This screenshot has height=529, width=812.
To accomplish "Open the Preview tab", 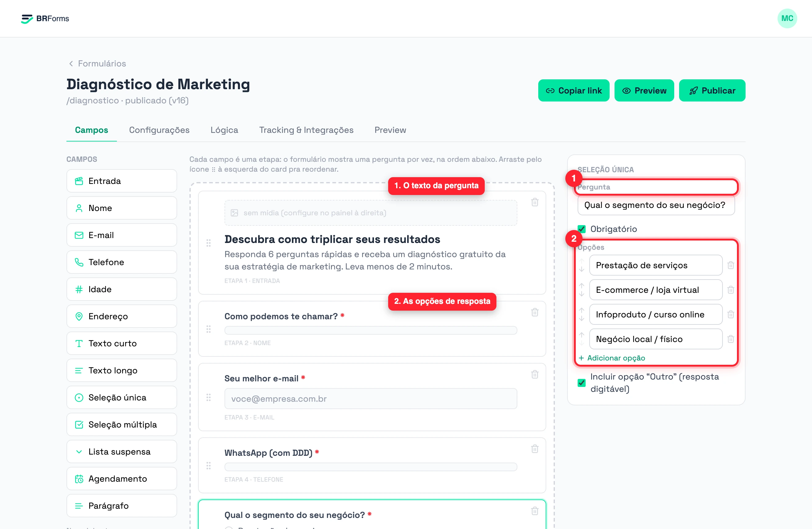I will click(x=390, y=130).
